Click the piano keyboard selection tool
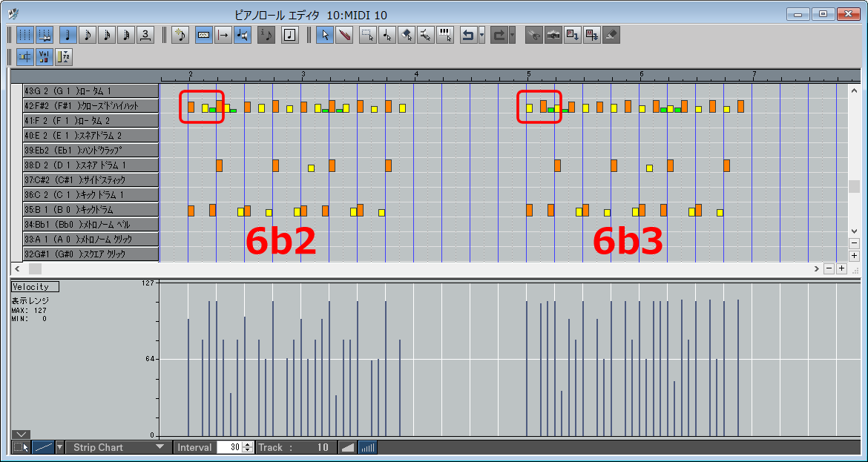The height and width of the screenshot is (462, 868). click(445, 35)
